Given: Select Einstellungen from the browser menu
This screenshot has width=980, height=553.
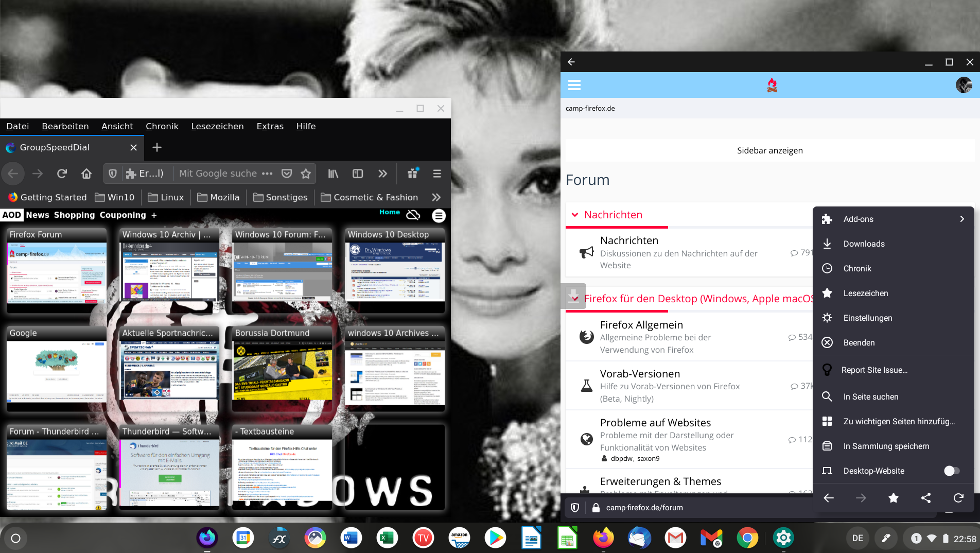Looking at the screenshot, I should 868,318.
